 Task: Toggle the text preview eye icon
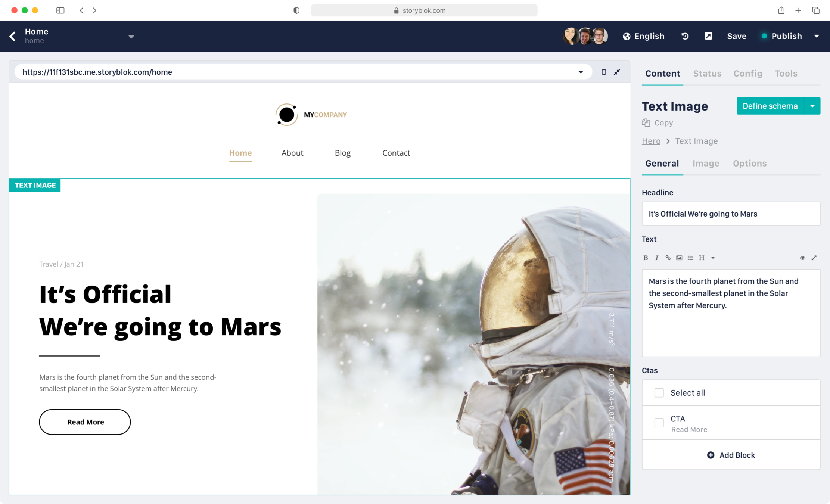point(802,258)
